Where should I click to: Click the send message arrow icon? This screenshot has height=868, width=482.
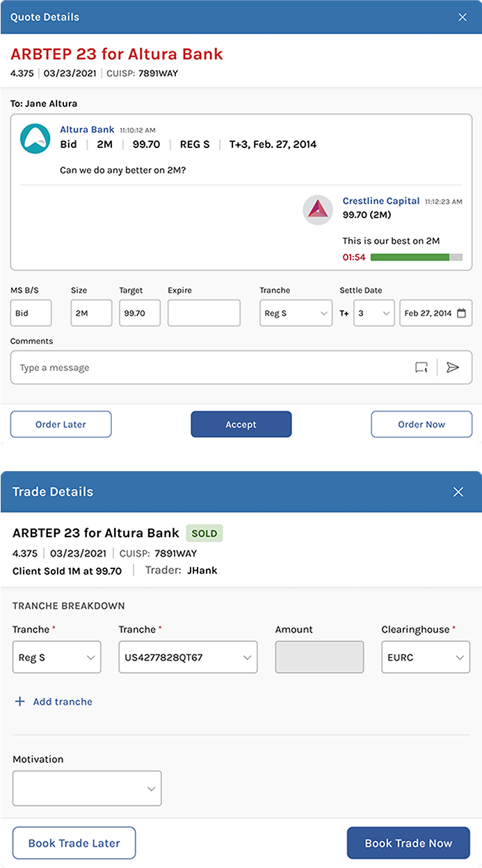tap(453, 368)
